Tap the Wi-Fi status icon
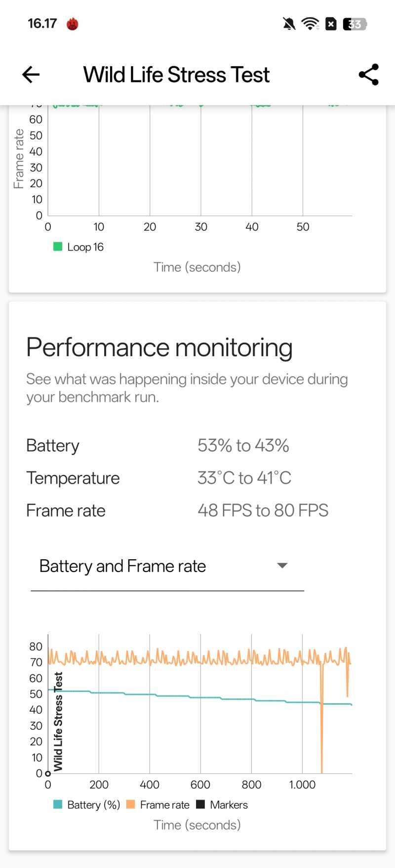This screenshot has height=868, width=395. point(310,24)
